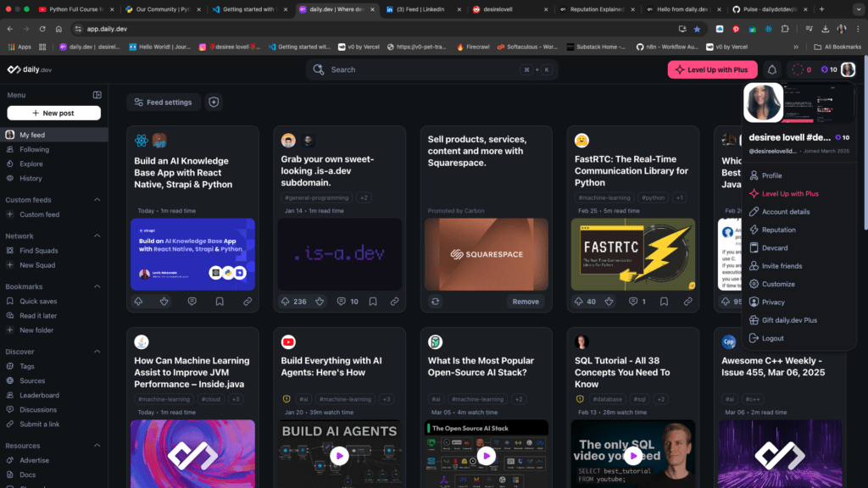This screenshot has height=488, width=868.
Task: Play the Build AI Agents video
Action: click(339, 456)
